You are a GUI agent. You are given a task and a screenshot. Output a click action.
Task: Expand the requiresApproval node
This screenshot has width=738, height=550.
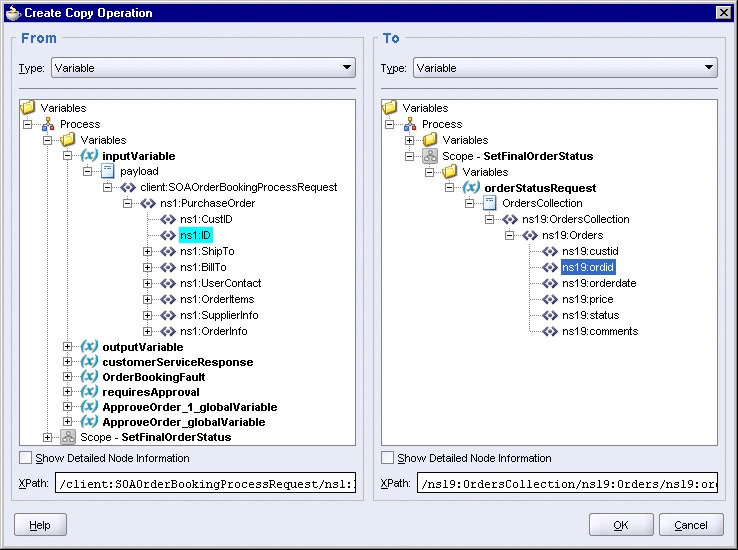pos(67,391)
